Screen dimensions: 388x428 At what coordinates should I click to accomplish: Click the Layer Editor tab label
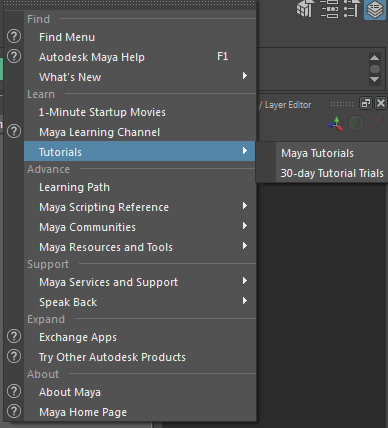click(288, 105)
